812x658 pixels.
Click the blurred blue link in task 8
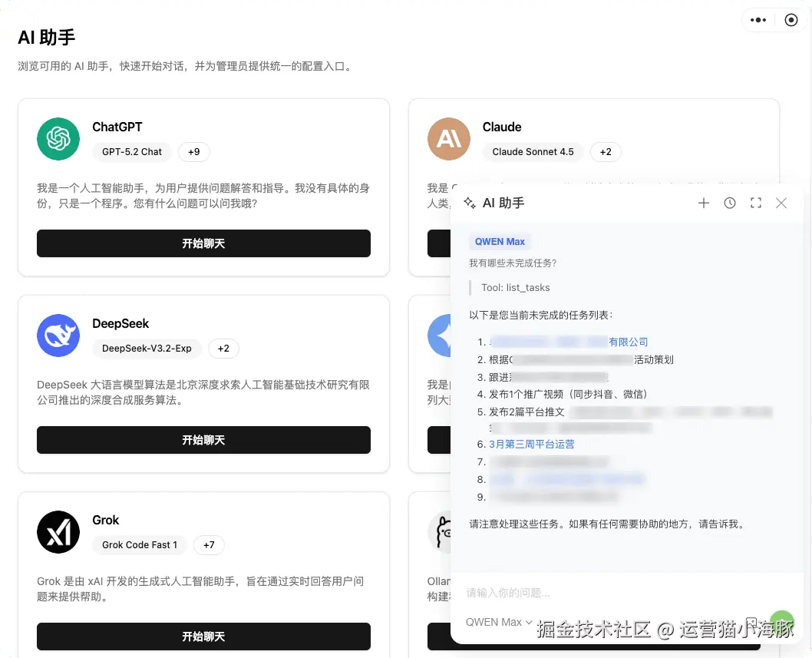pos(566,479)
